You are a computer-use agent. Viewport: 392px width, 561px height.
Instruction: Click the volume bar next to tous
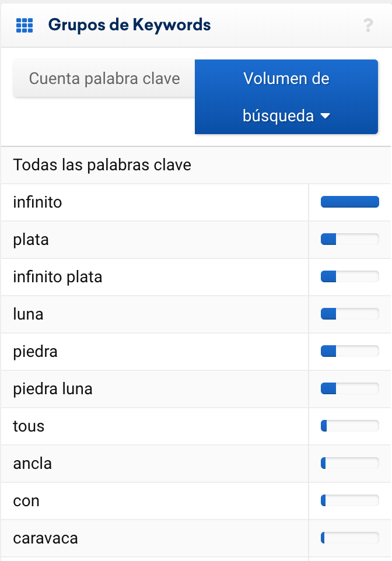pos(350,426)
